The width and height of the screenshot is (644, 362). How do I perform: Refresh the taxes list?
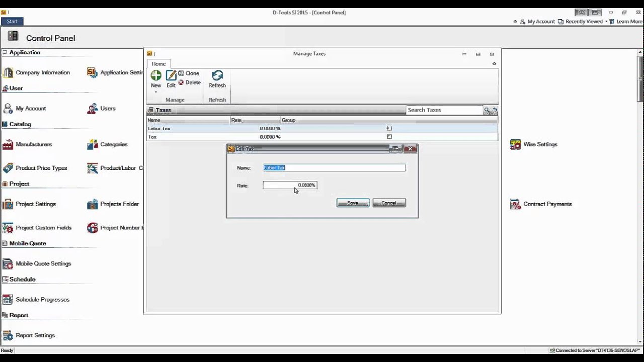click(217, 79)
